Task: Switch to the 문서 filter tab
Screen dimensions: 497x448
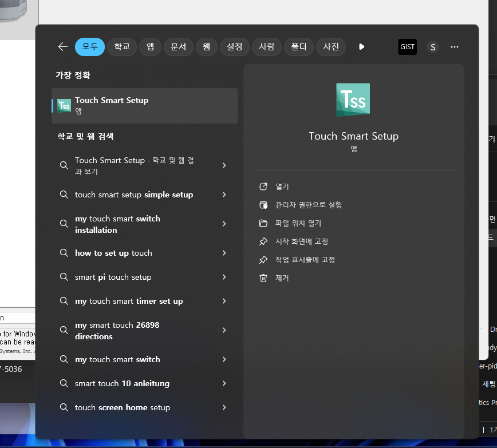Action: [179, 47]
